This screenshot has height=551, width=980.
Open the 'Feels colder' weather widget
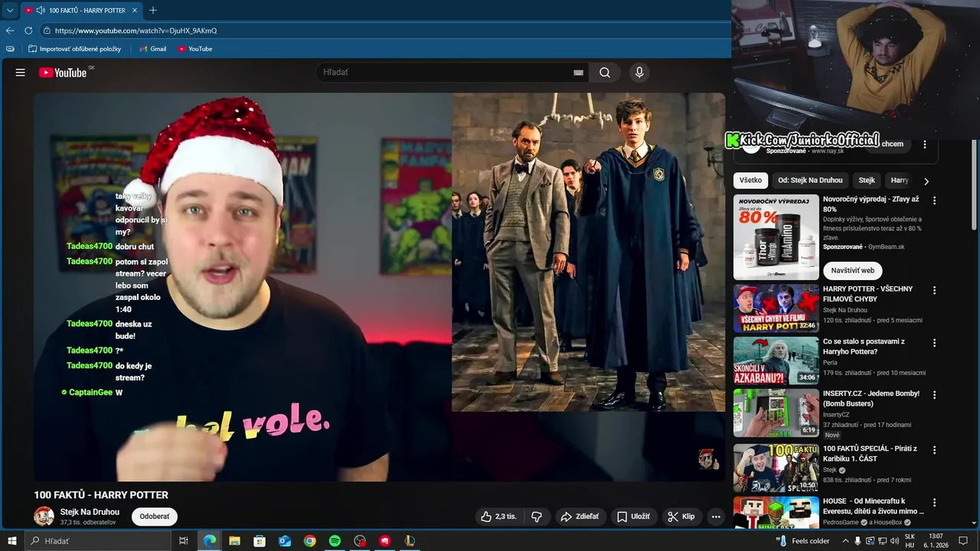click(x=803, y=541)
